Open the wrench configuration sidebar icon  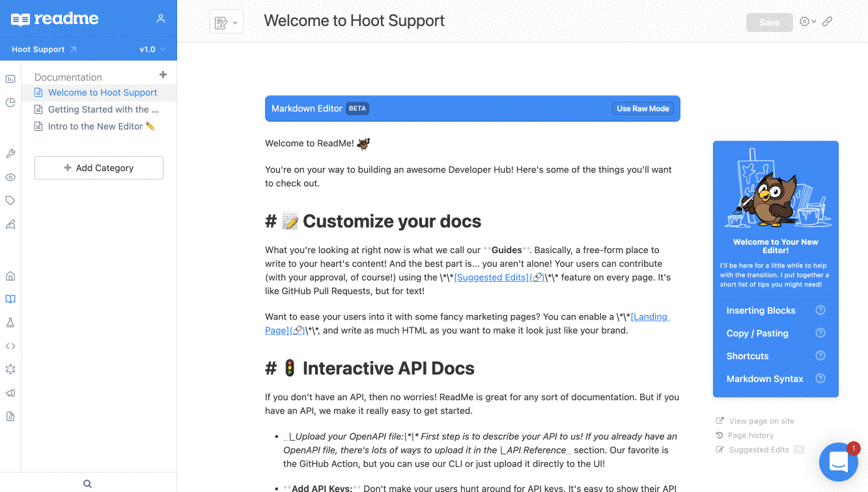[10, 154]
